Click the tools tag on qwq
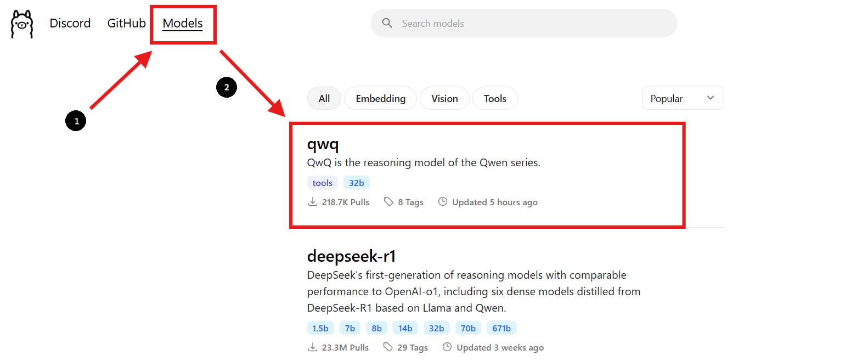Viewport: 868px width, 361px height. (x=323, y=183)
